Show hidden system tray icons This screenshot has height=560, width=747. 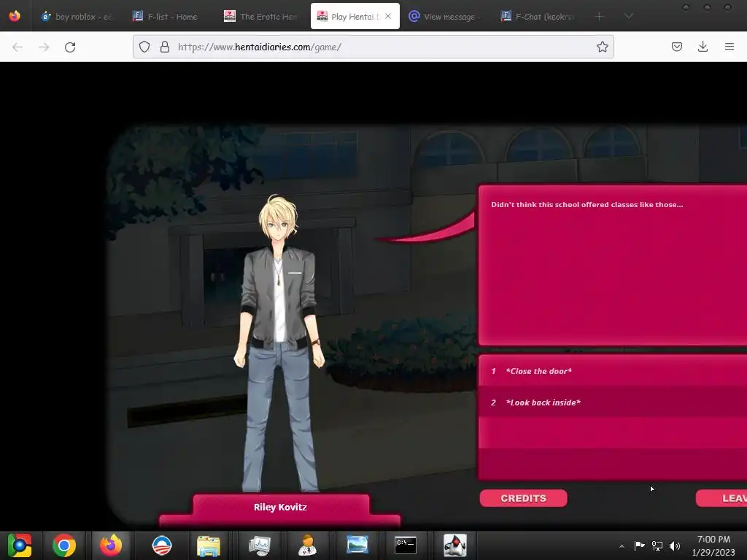pyautogui.click(x=622, y=546)
